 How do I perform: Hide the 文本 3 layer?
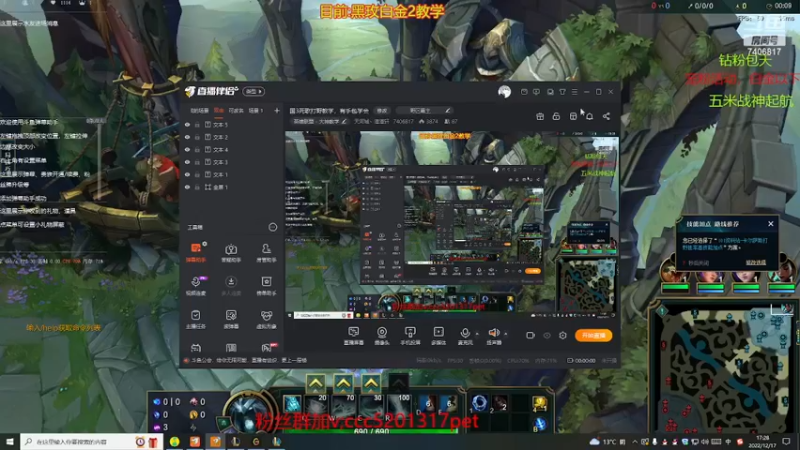click(x=187, y=162)
